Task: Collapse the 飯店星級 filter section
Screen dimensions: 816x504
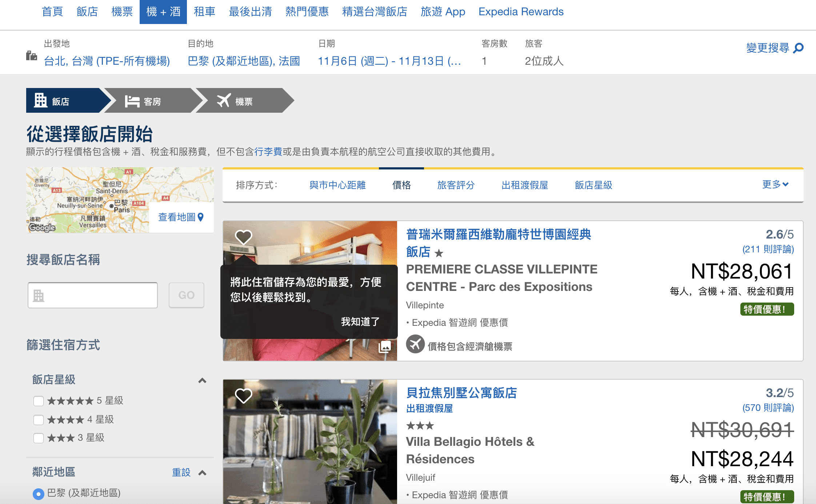Action: click(x=203, y=380)
